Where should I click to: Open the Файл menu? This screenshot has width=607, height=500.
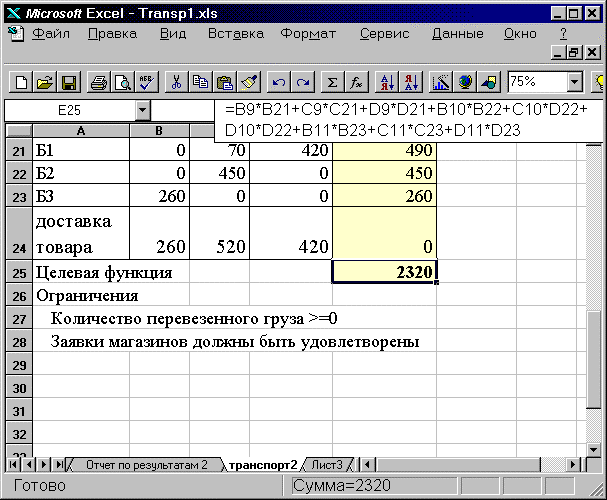(x=51, y=34)
